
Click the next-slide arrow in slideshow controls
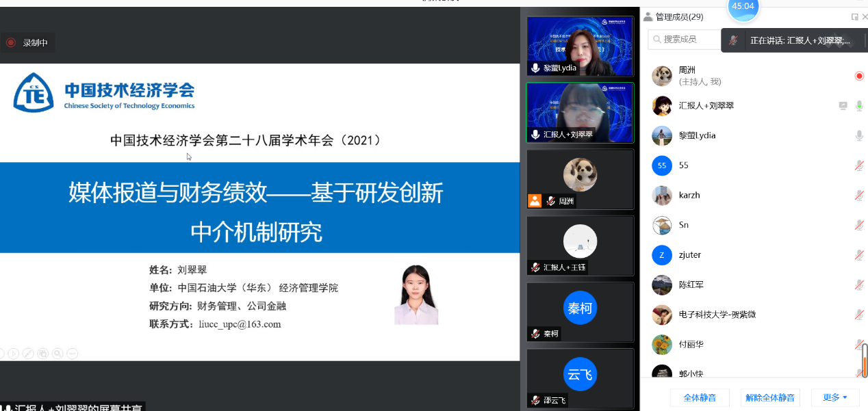(13, 354)
